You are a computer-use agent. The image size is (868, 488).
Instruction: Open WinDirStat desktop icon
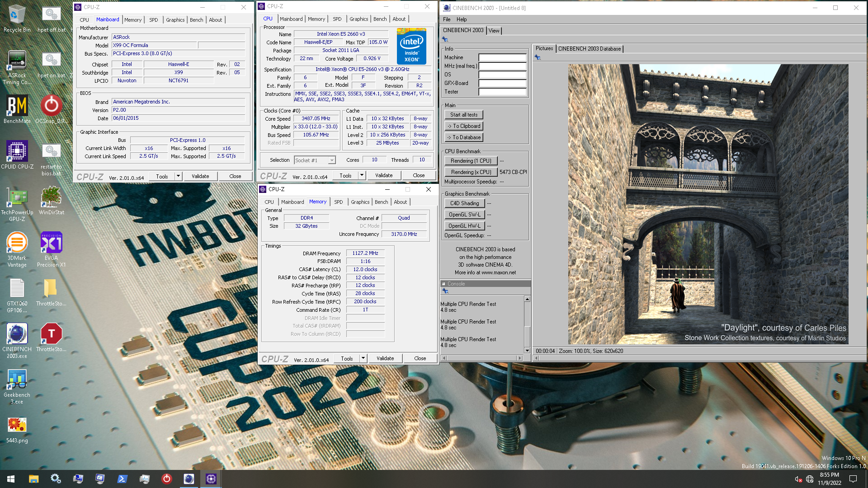51,201
